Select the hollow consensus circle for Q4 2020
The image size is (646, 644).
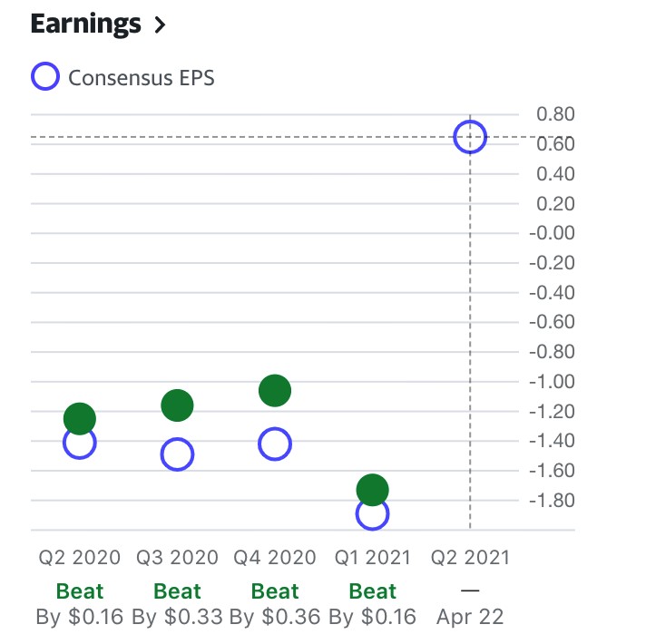coord(274,445)
